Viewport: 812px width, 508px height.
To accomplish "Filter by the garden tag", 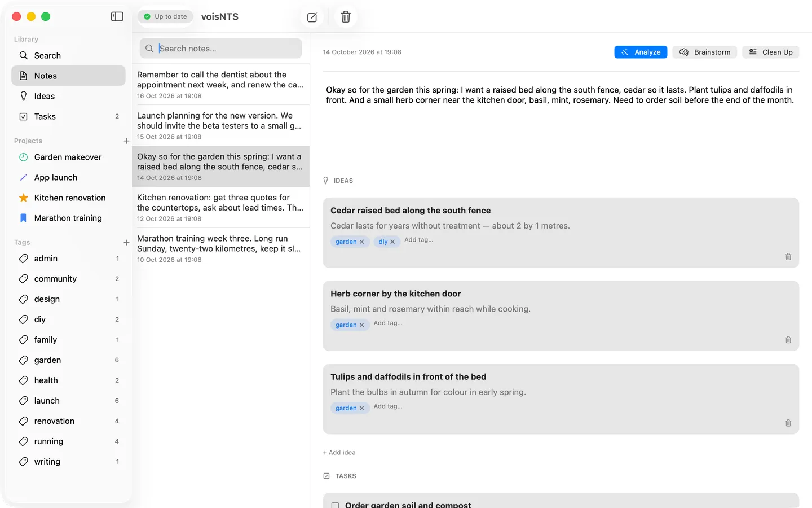I will click(x=68, y=360).
